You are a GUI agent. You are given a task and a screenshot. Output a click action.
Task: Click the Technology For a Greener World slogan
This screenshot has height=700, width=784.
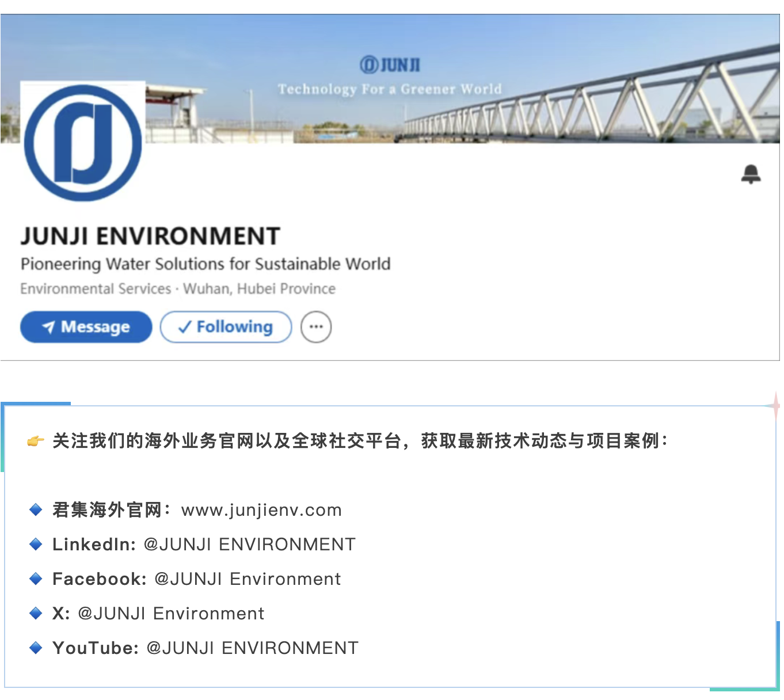point(390,89)
